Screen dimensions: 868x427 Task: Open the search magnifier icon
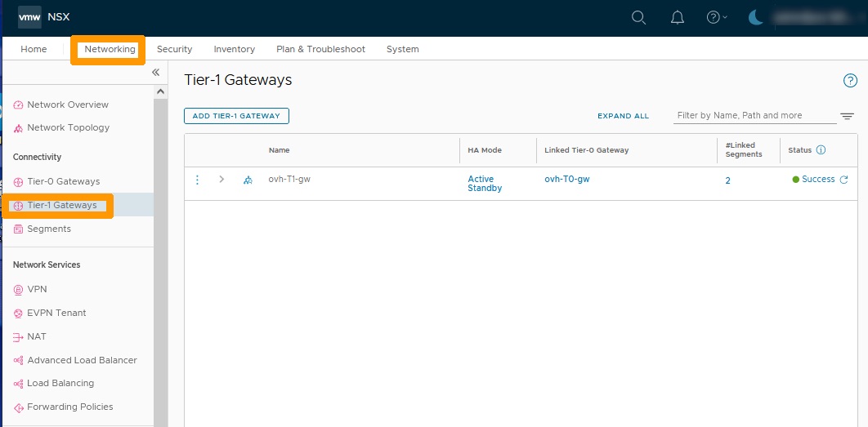pyautogui.click(x=639, y=18)
